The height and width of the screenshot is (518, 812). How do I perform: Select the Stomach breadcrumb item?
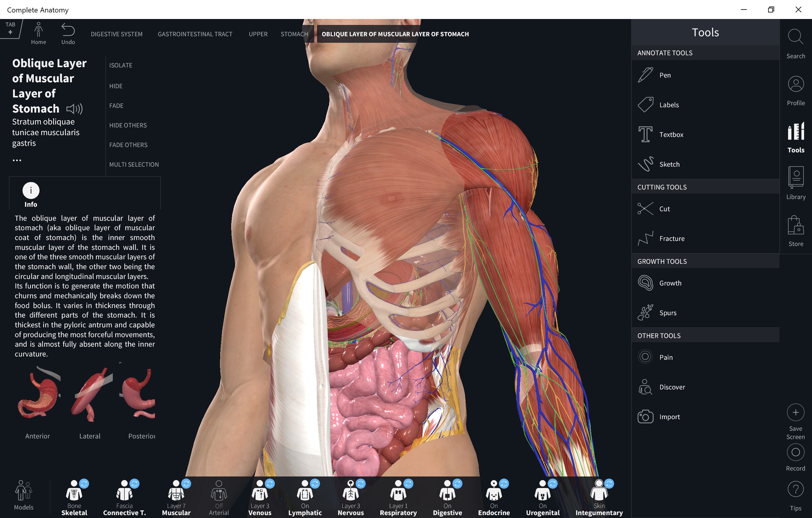294,34
